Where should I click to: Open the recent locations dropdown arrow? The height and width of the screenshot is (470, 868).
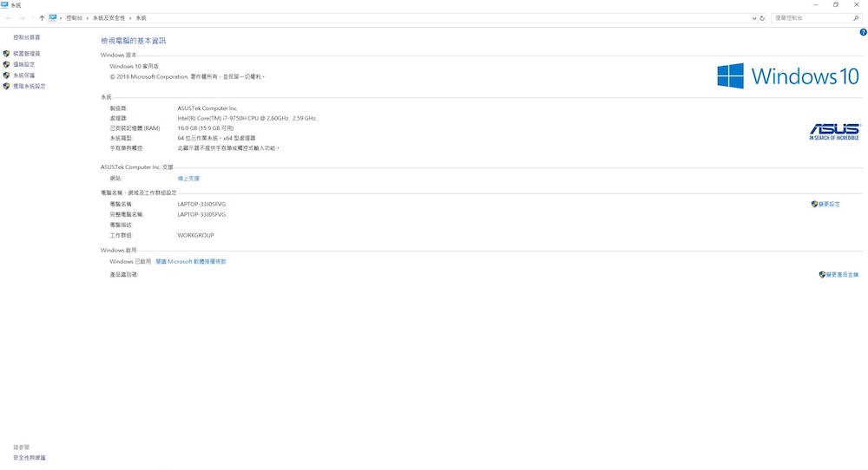pos(33,18)
